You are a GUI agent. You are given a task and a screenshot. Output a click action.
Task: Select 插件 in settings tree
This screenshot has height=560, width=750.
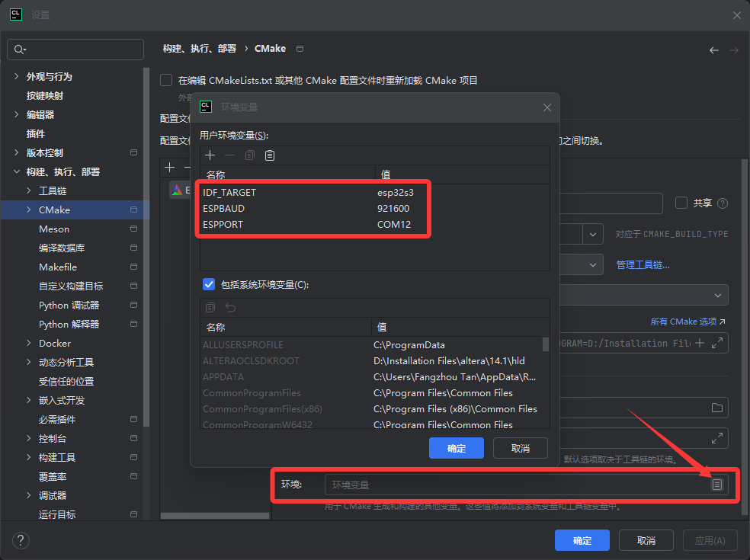[35, 134]
